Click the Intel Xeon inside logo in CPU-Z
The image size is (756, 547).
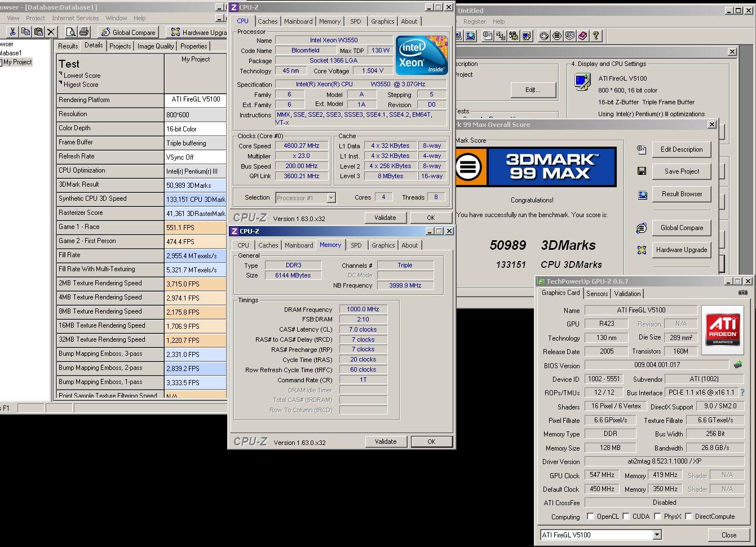click(x=422, y=55)
